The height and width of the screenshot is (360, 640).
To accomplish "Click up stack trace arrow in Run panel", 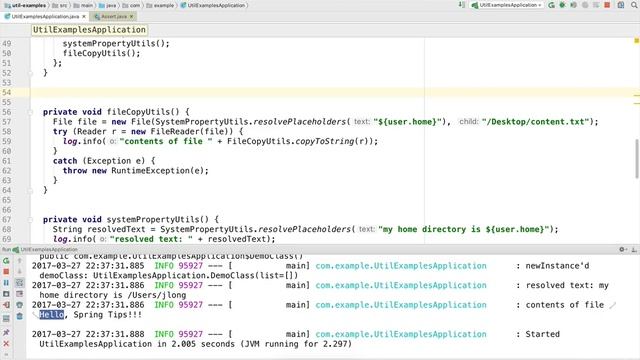I will 20,260.
